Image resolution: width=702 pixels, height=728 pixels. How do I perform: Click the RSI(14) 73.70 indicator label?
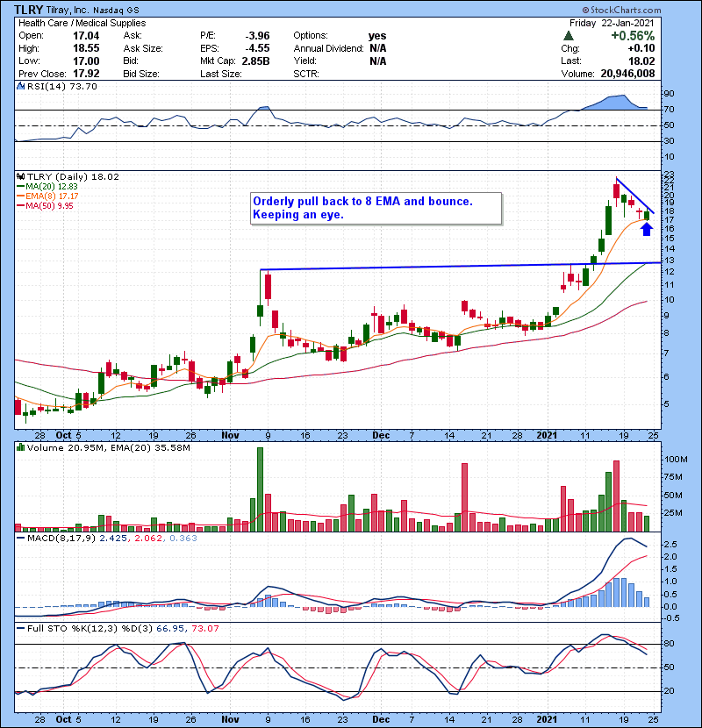click(61, 86)
